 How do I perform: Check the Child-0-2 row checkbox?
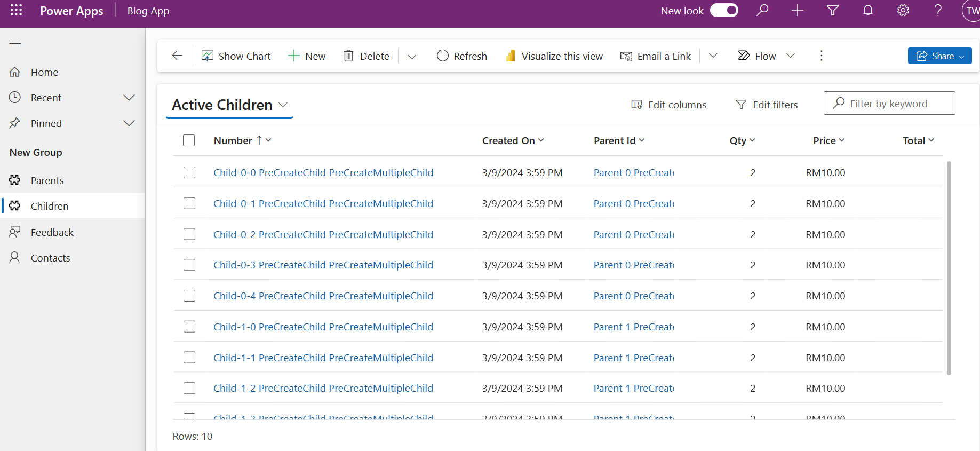click(189, 234)
